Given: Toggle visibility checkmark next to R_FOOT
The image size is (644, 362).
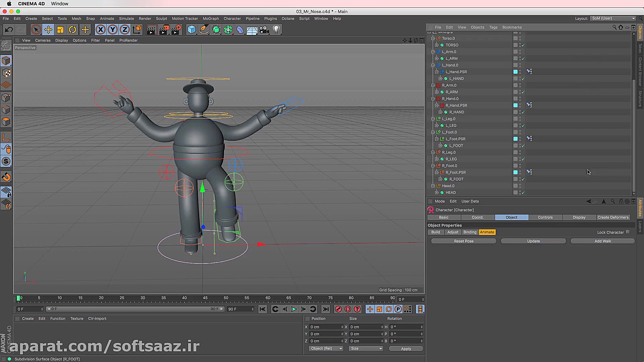Looking at the screenshot, I should pos(523,179).
